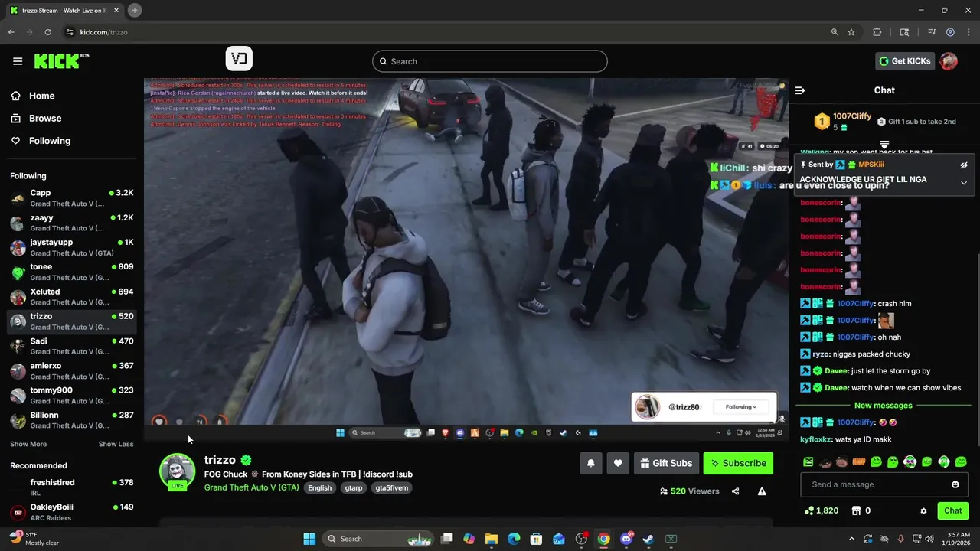Select Sadi's channel in Following list
Screen dimensions: 980x551
tap(72, 346)
